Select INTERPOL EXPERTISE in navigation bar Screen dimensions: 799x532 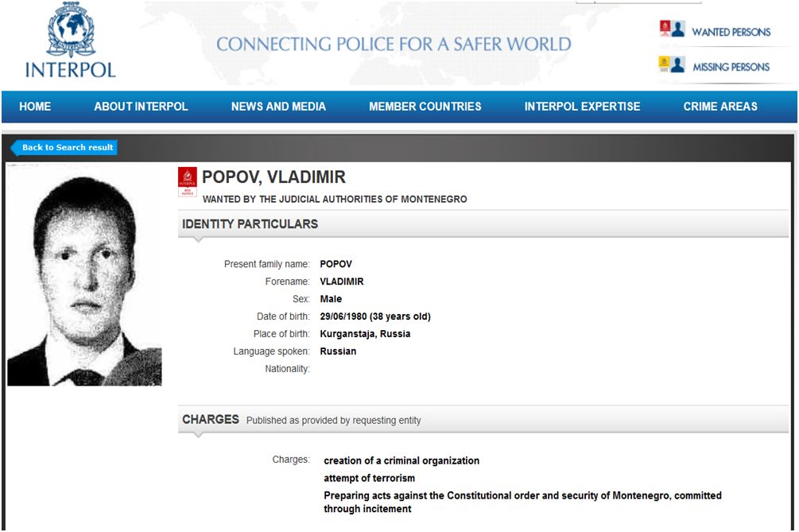point(582,107)
